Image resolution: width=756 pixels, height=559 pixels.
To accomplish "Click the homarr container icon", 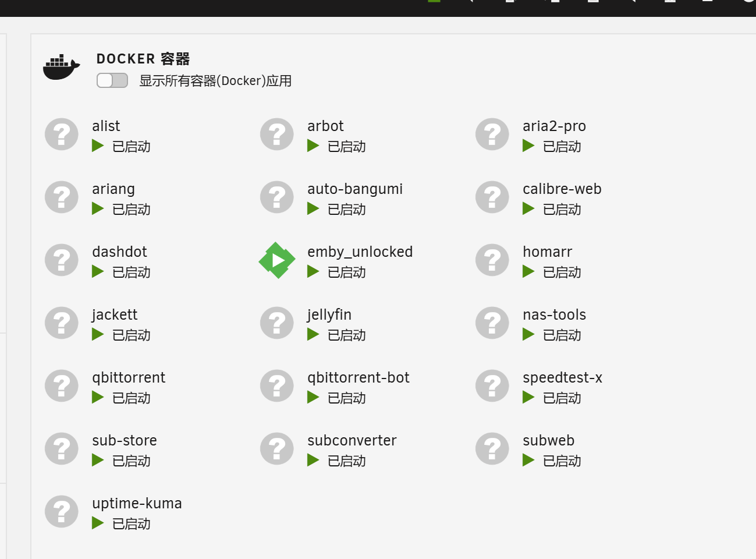I will [492, 260].
